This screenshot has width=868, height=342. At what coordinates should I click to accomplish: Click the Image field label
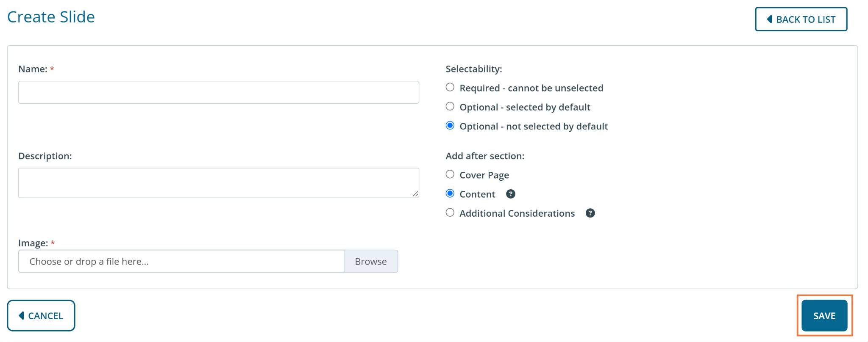pos(33,243)
